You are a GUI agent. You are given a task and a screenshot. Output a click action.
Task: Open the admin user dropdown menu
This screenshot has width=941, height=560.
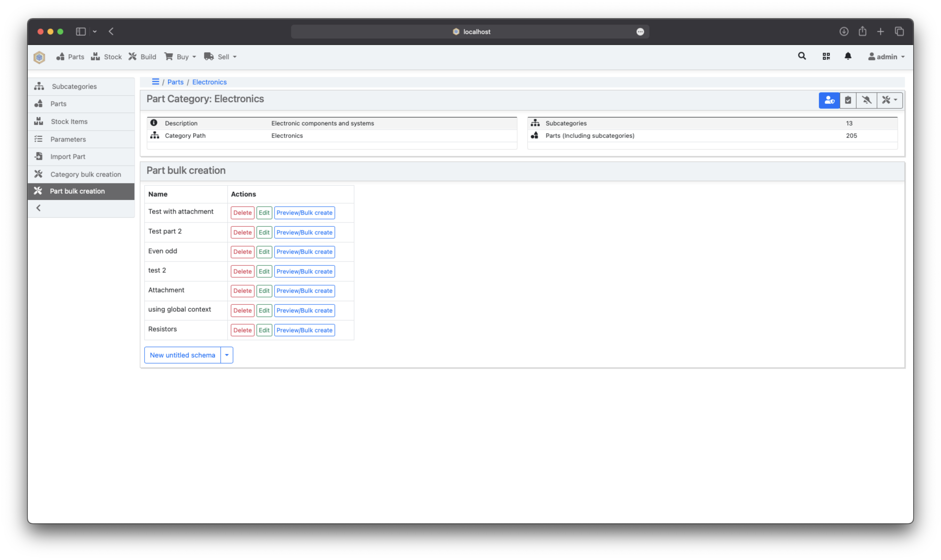click(x=886, y=56)
